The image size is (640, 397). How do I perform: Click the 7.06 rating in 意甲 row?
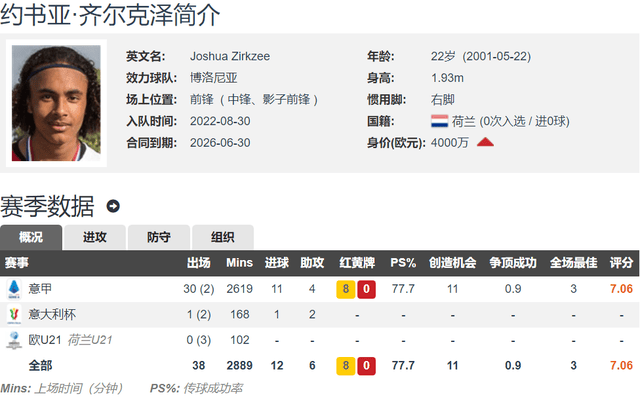[621, 289]
